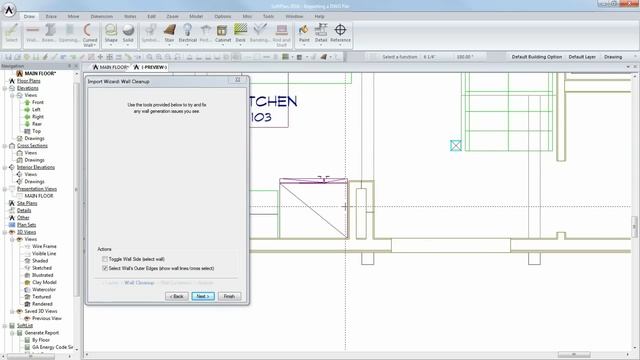The image size is (640, 360).
Task: Click the Beam tool icon
Action: pyautogui.click(x=49, y=33)
